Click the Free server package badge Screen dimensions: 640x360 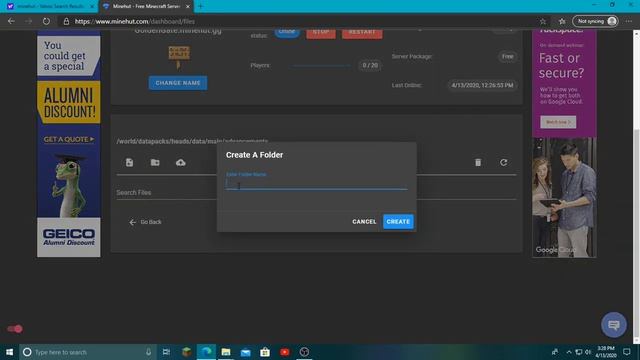pos(507,56)
